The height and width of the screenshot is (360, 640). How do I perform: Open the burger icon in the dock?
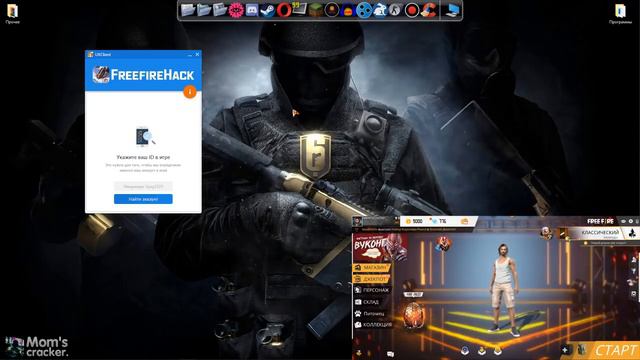[x=347, y=10]
